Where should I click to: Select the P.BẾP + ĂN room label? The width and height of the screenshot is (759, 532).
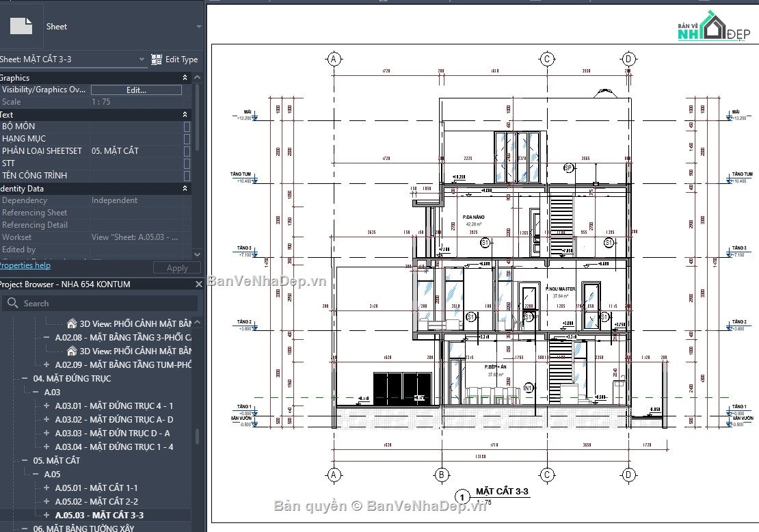[495, 367]
